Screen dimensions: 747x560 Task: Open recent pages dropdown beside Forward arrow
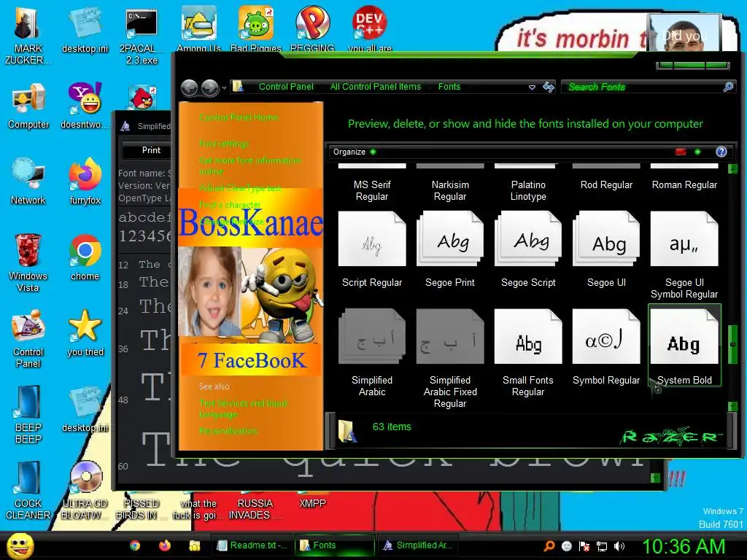[x=224, y=88]
